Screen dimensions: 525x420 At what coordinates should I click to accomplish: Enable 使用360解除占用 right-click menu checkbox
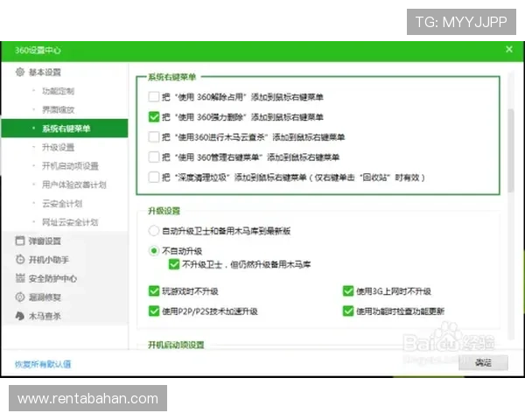coord(154,97)
